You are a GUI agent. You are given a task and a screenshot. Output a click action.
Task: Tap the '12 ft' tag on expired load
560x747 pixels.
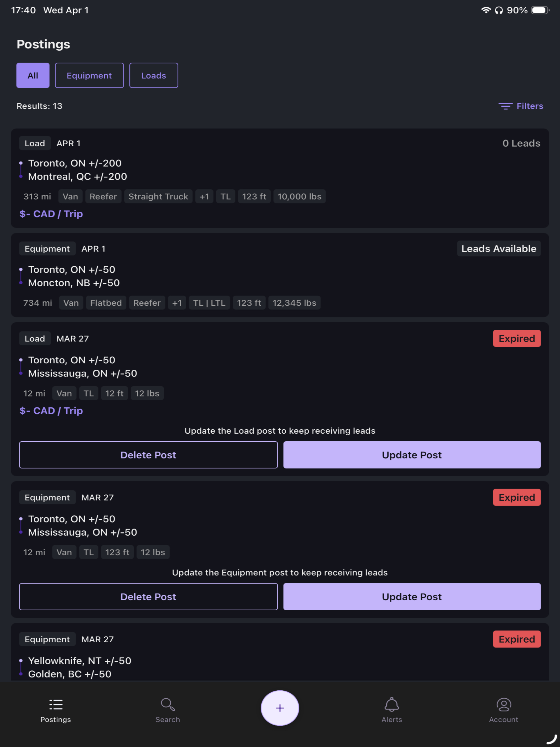[x=114, y=393]
